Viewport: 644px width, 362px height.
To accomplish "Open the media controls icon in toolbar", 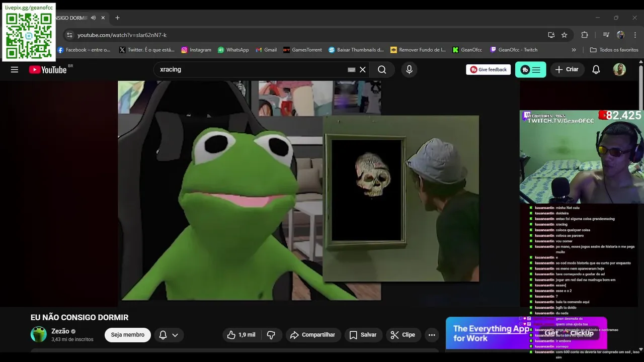I will (x=606, y=35).
